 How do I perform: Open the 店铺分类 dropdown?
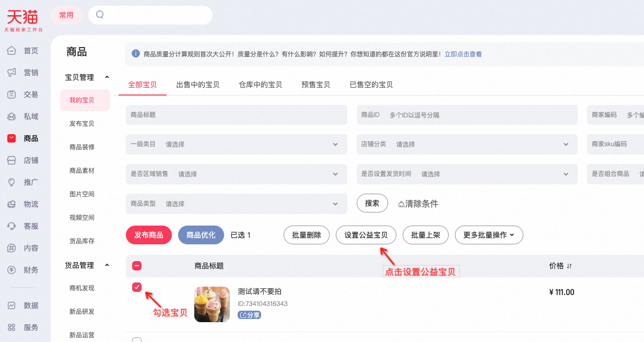click(x=467, y=144)
